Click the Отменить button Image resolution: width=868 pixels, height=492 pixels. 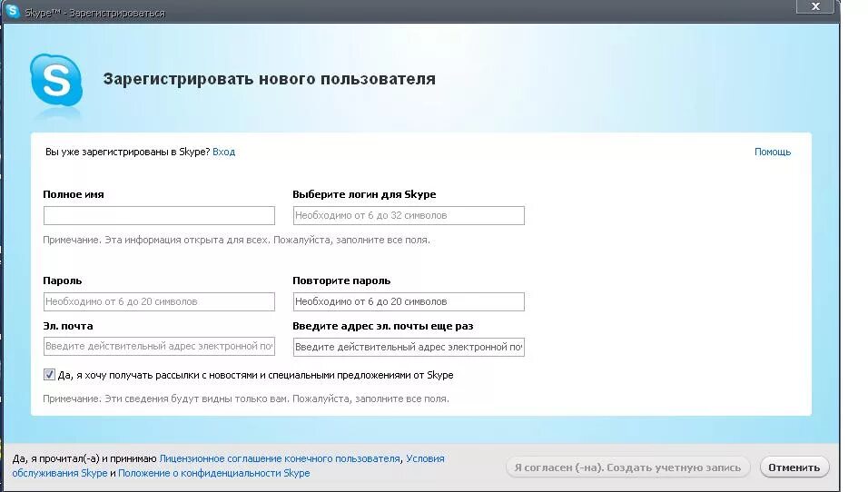click(794, 467)
